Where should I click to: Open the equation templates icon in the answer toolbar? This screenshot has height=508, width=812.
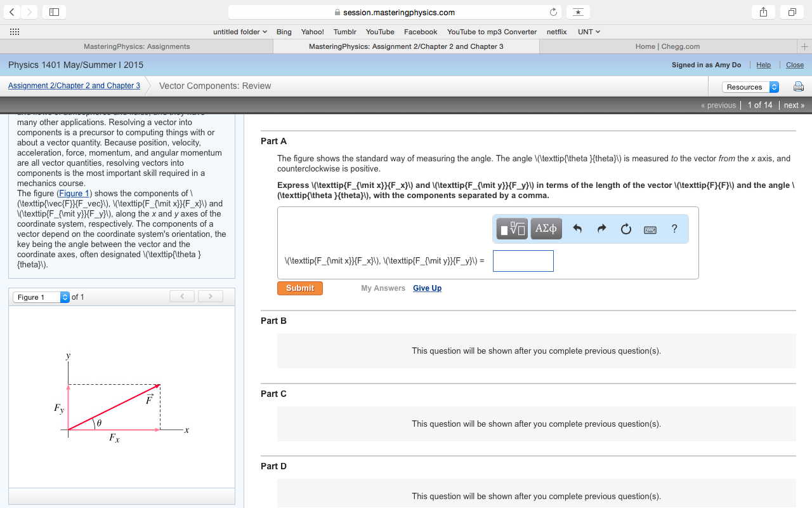511,229
